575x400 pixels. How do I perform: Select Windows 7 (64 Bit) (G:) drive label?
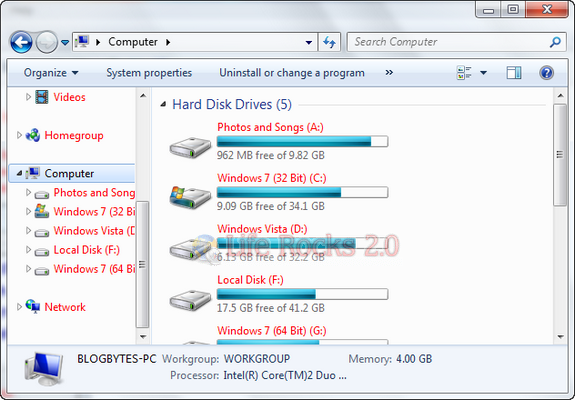(272, 331)
